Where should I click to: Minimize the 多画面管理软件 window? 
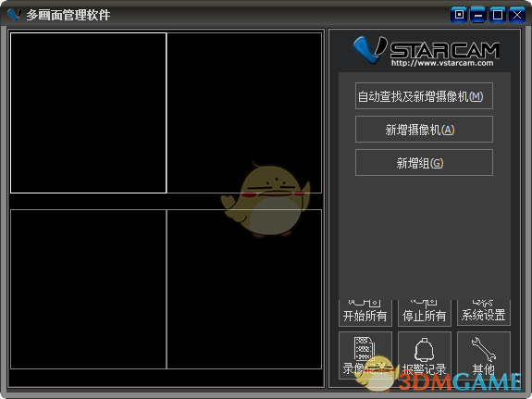[x=478, y=15]
